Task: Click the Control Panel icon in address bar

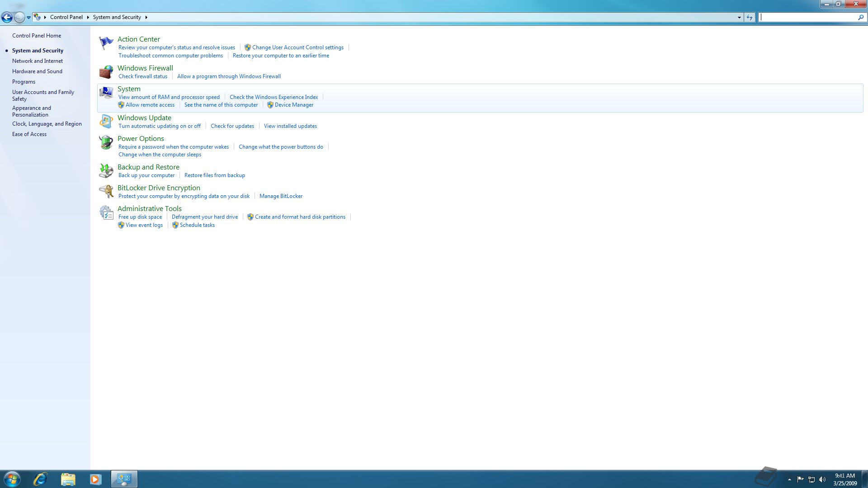Action: click(37, 17)
